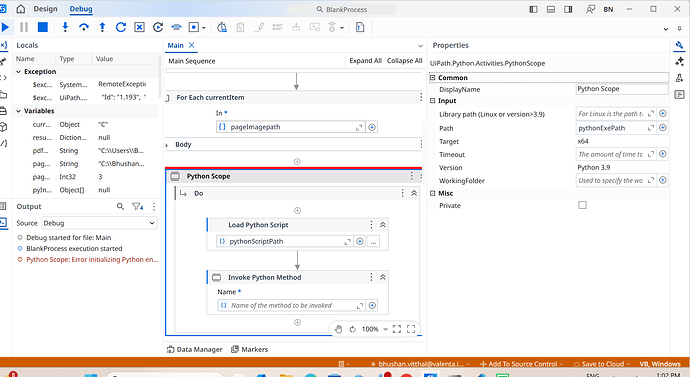
Task: Click the Fit to Screen icon
Action: pos(397,329)
